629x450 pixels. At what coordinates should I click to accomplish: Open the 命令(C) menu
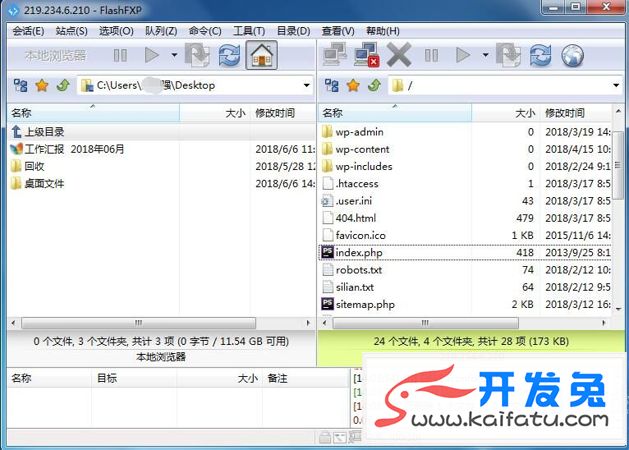pos(205,31)
